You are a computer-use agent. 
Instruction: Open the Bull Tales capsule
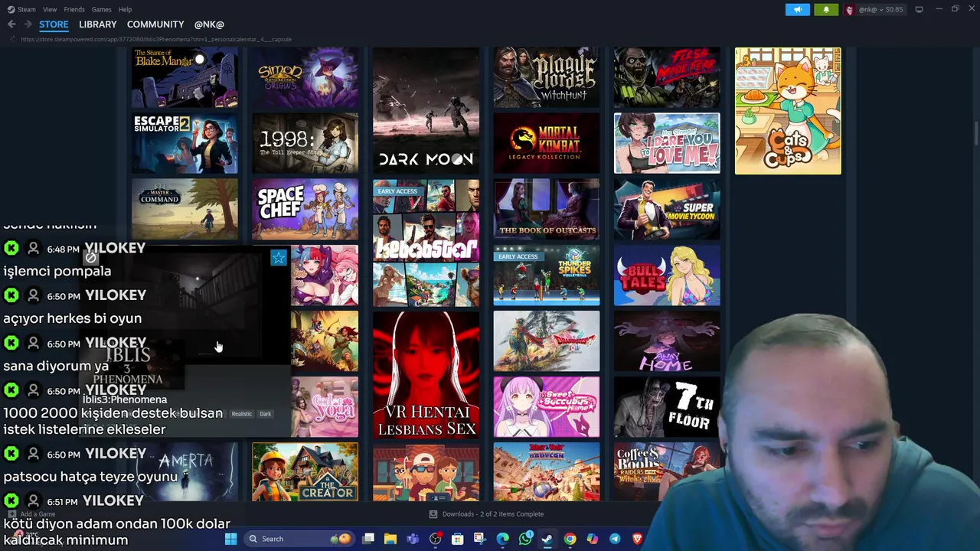click(x=667, y=275)
